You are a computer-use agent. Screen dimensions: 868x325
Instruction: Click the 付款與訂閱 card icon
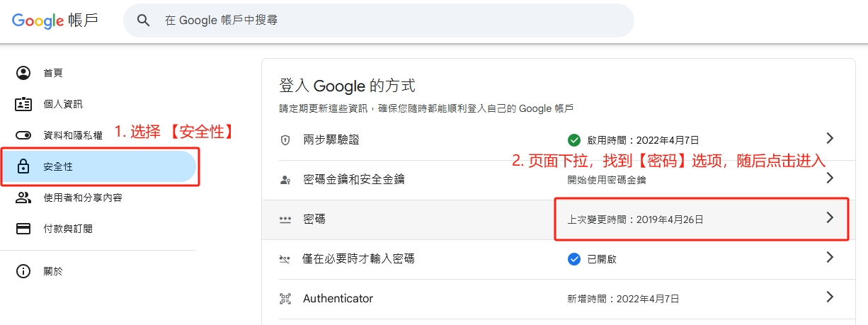23,229
